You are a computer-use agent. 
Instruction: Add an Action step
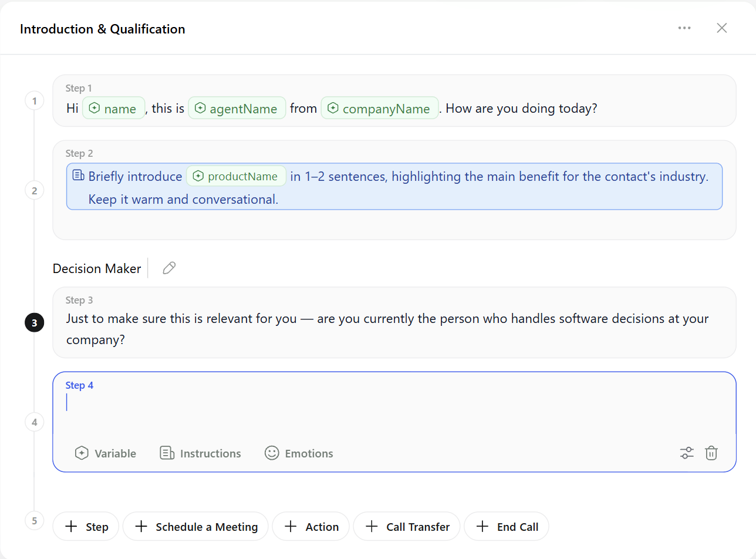[x=311, y=527]
